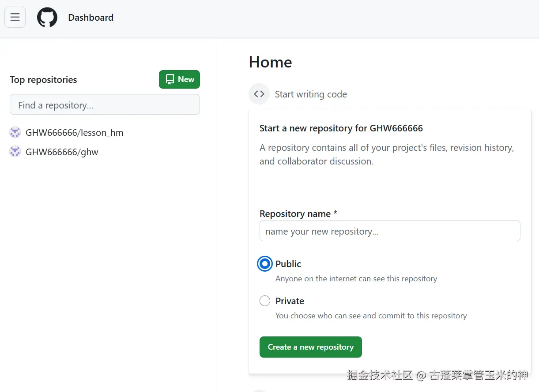Click the Repository name input field
539x392 pixels.
tap(389, 231)
